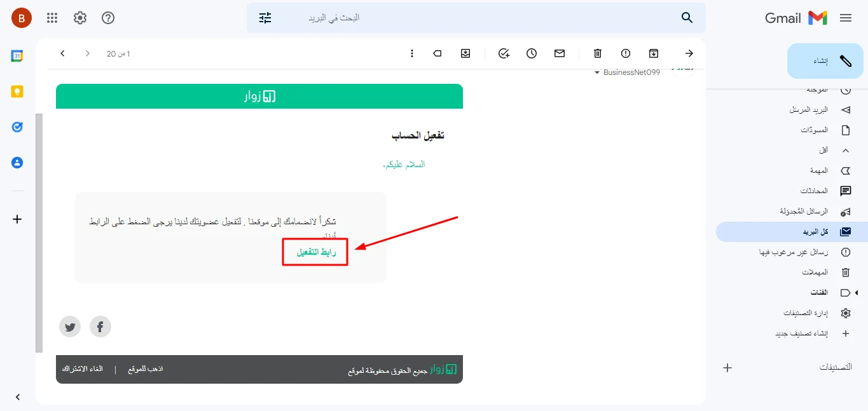
Task: Open Google Calendar in side panel
Action: [x=17, y=56]
